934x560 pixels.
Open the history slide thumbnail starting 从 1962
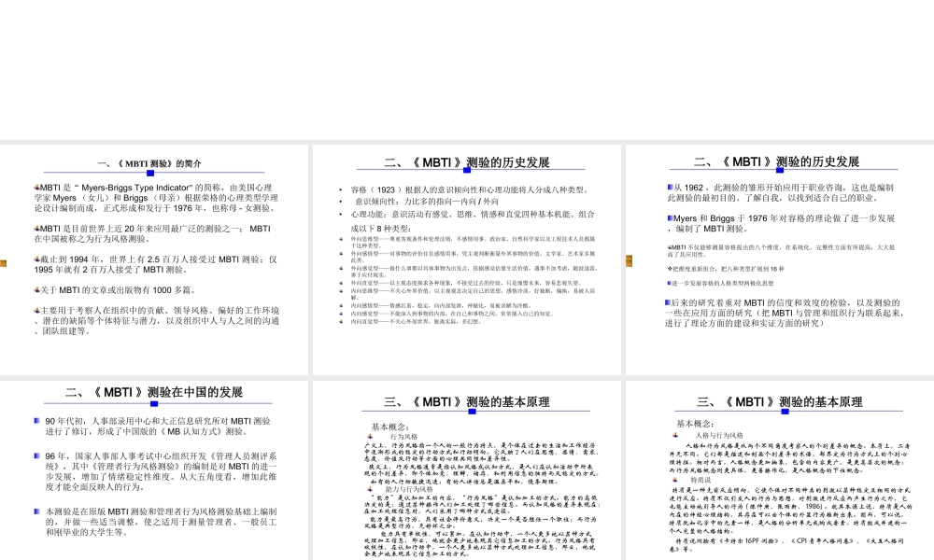(780, 259)
